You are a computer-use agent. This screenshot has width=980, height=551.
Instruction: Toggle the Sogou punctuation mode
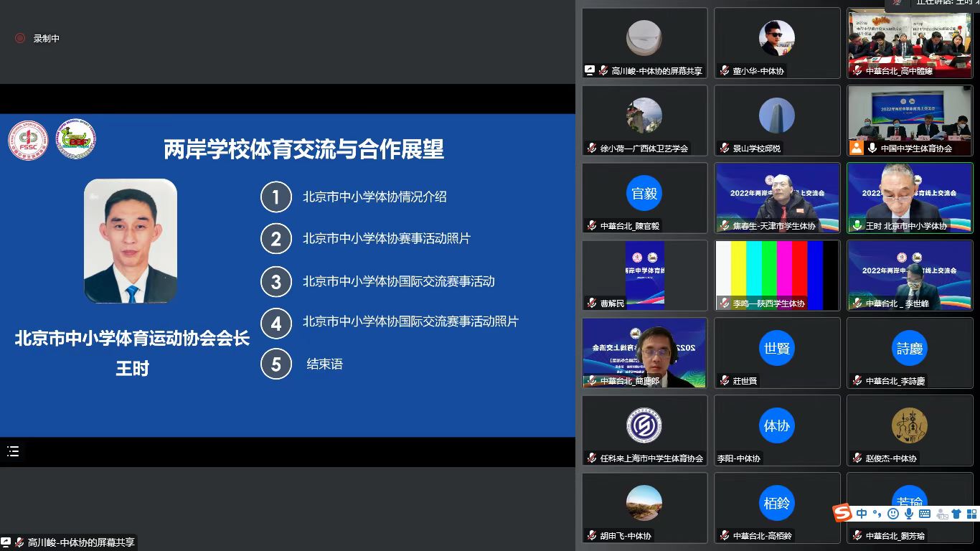point(877,514)
